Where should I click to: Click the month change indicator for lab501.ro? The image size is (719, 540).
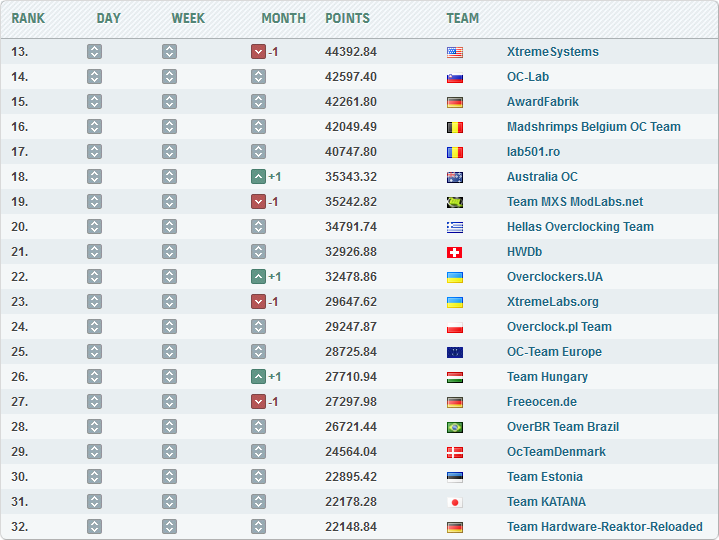click(x=258, y=152)
